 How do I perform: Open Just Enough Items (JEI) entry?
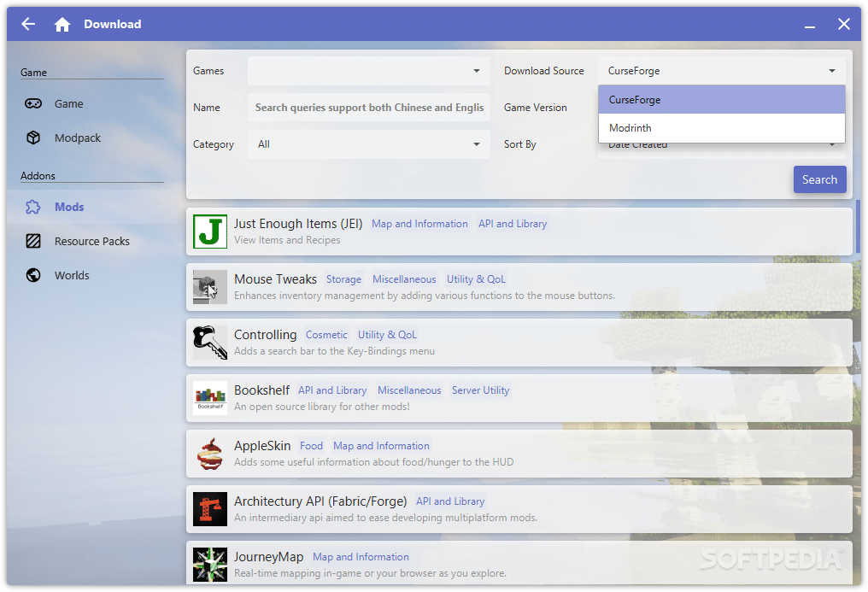[x=519, y=232]
